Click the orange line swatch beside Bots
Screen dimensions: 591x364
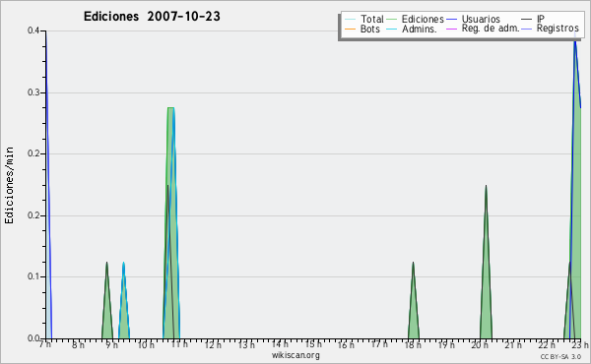(x=350, y=29)
